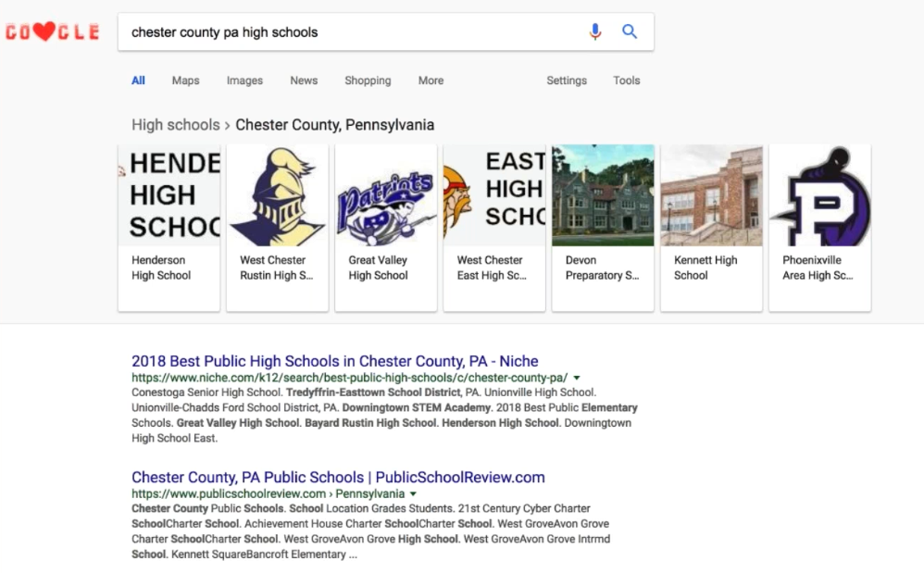Open the More search categories menu
Screen dimensions: 924x573
[431, 81]
